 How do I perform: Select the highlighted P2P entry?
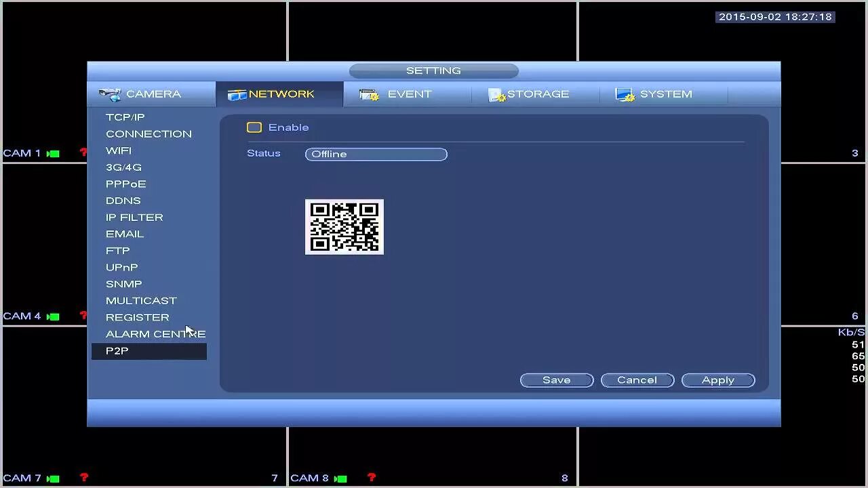(149, 351)
